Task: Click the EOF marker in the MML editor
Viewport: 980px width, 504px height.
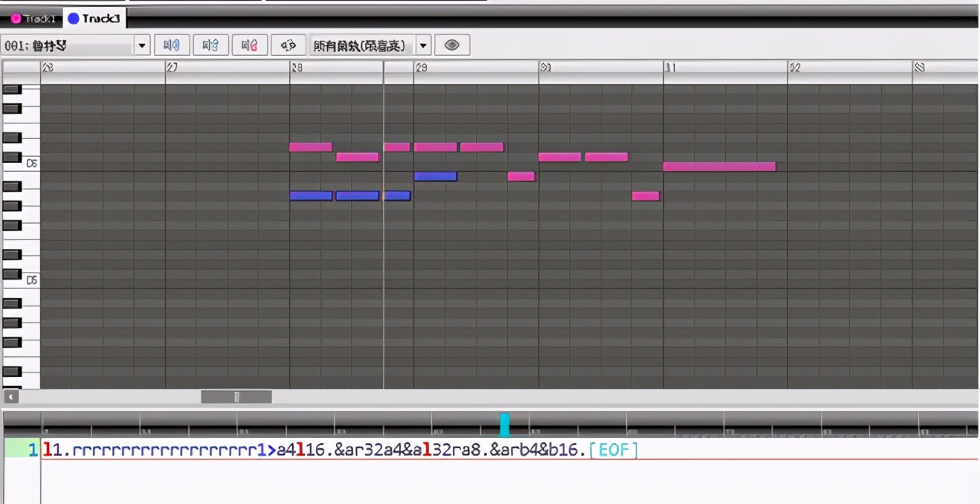Action: 613,450
